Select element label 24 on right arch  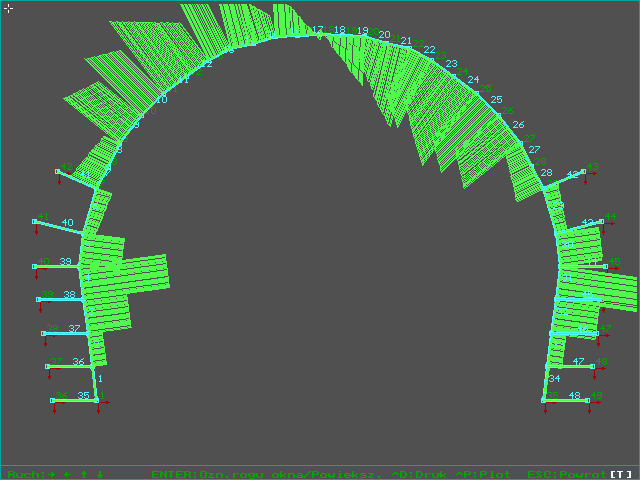point(473,79)
